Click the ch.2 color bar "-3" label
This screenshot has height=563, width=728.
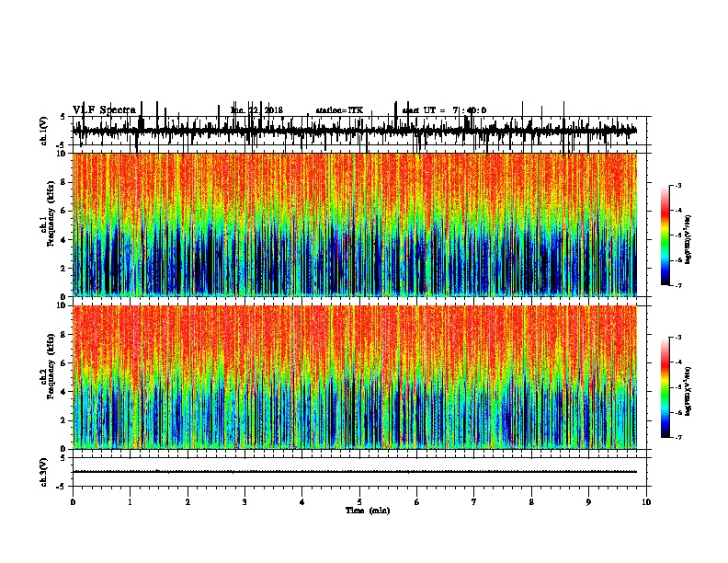[677, 338]
